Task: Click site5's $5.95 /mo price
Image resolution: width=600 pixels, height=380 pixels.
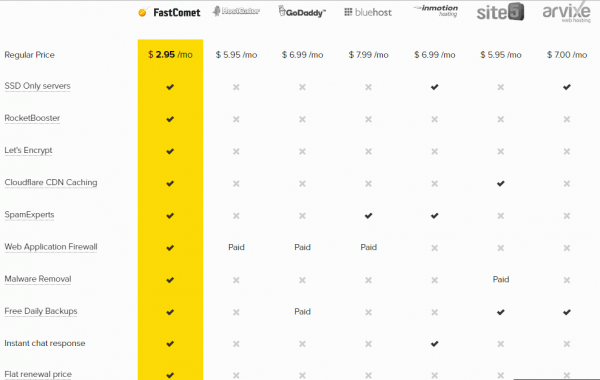Action: click(501, 55)
